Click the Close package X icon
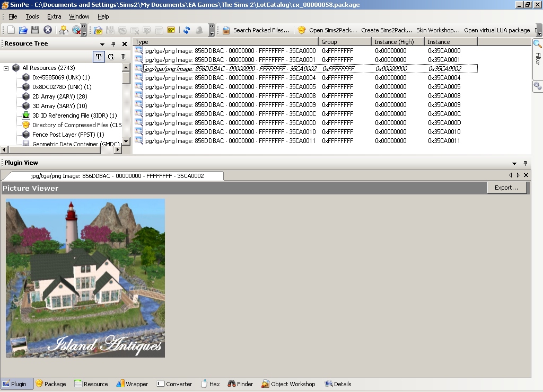The width and height of the screenshot is (543, 392). point(48,30)
